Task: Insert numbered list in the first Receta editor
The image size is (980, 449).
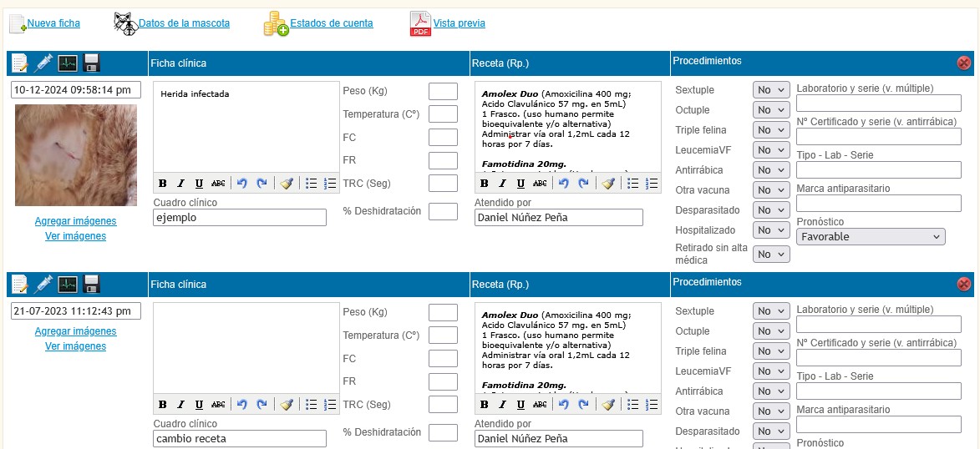Action: (x=652, y=183)
